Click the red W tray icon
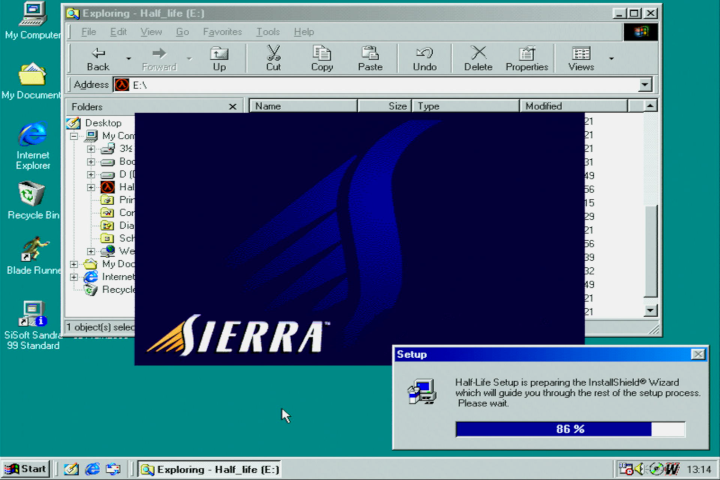 672,469
